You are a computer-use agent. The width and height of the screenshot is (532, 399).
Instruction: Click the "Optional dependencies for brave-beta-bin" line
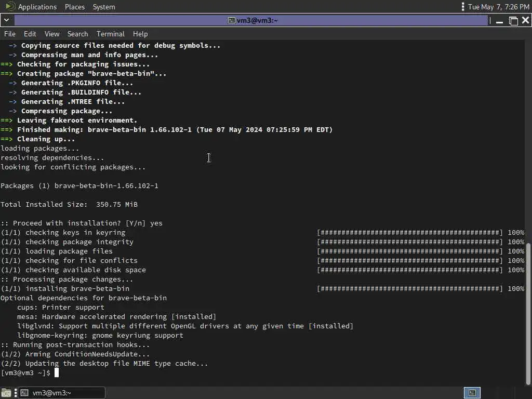pos(84,298)
